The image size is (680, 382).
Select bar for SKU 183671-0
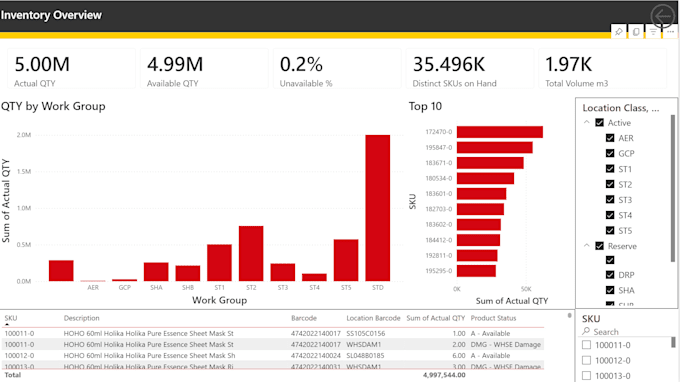[x=490, y=163]
